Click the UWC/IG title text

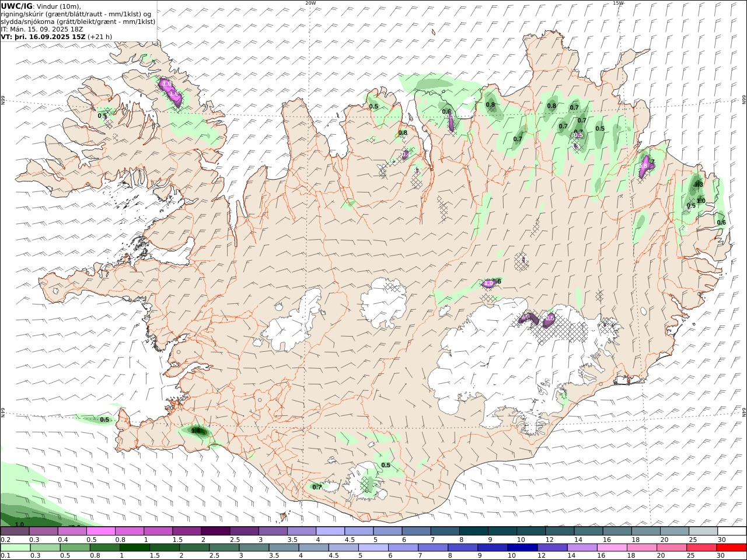(17, 6)
